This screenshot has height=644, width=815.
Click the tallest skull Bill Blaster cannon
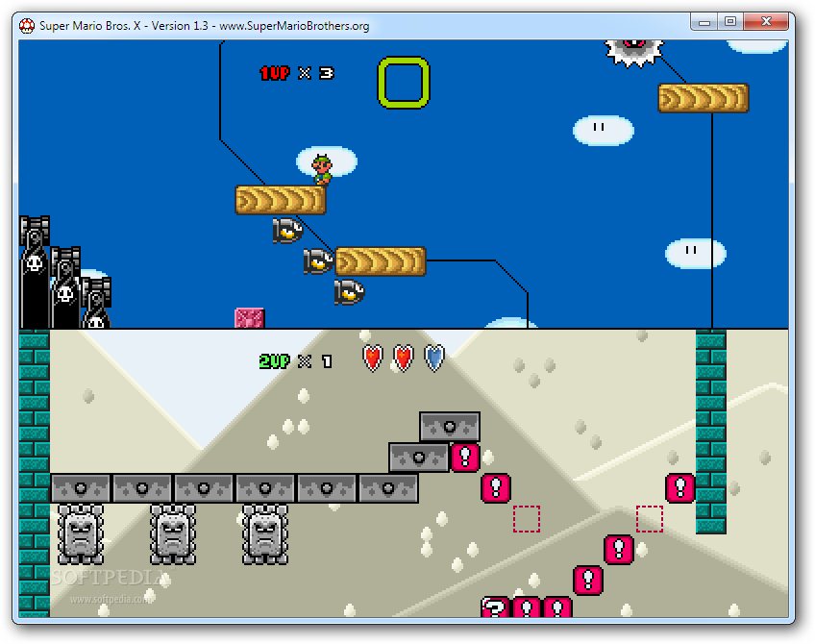[x=35, y=272]
